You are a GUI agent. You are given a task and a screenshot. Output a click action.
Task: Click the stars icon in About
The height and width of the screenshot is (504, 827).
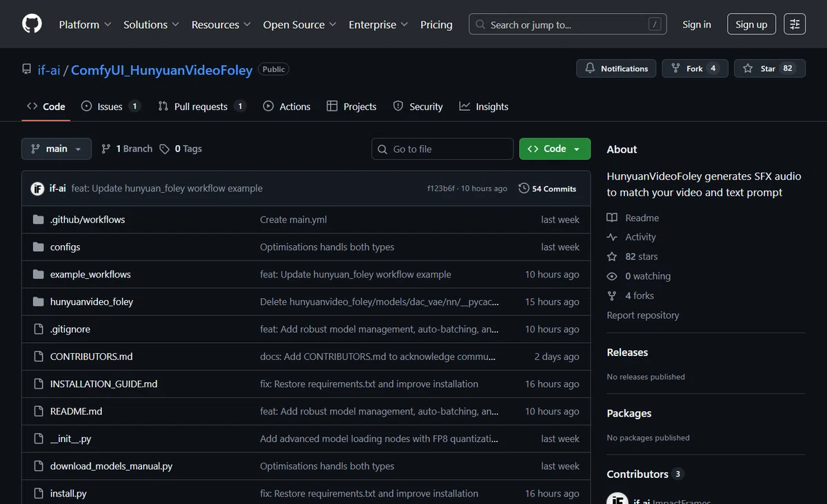tap(612, 257)
